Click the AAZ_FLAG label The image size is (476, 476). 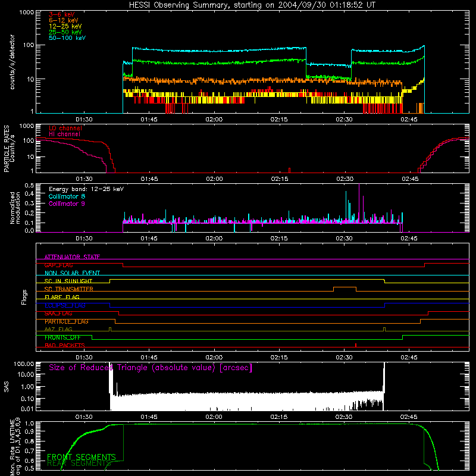[x=58, y=329]
